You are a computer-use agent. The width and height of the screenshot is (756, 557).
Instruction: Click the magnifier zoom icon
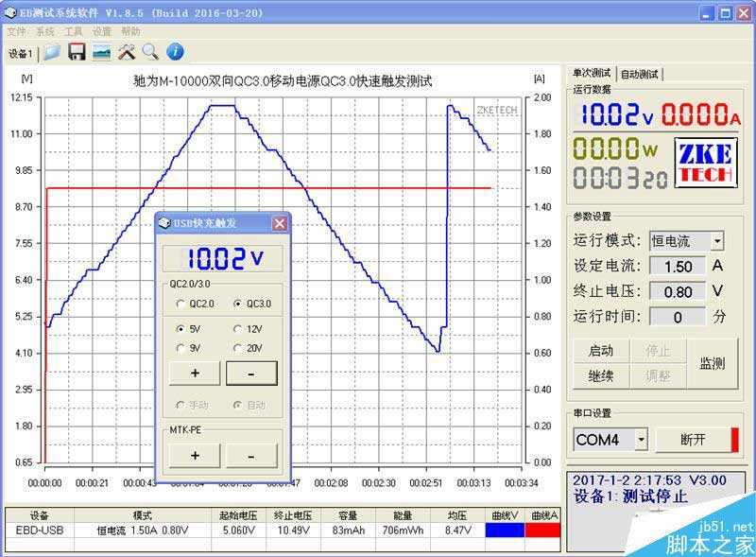[150, 52]
